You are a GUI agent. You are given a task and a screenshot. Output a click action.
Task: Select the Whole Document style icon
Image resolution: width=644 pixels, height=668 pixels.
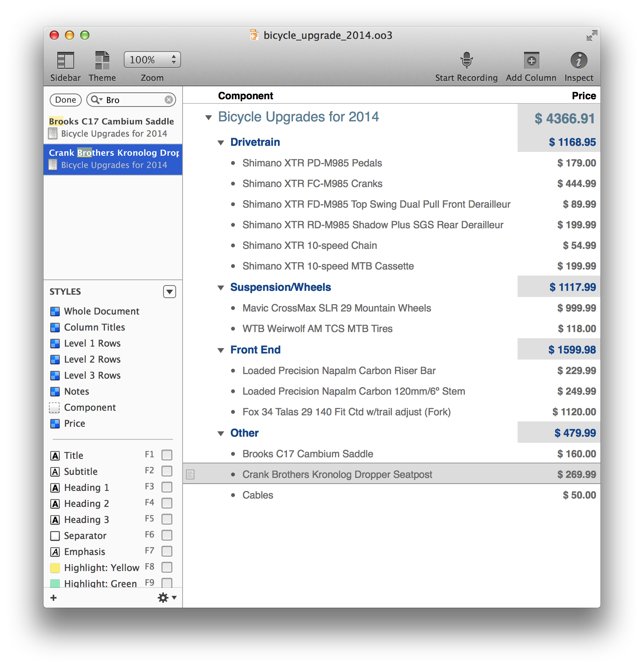pyautogui.click(x=55, y=311)
